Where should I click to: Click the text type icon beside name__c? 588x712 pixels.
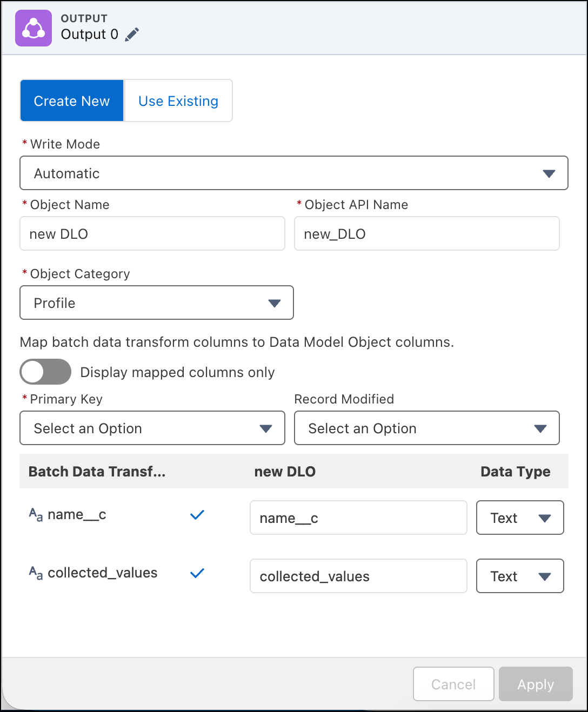pyautogui.click(x=36, y=514)
